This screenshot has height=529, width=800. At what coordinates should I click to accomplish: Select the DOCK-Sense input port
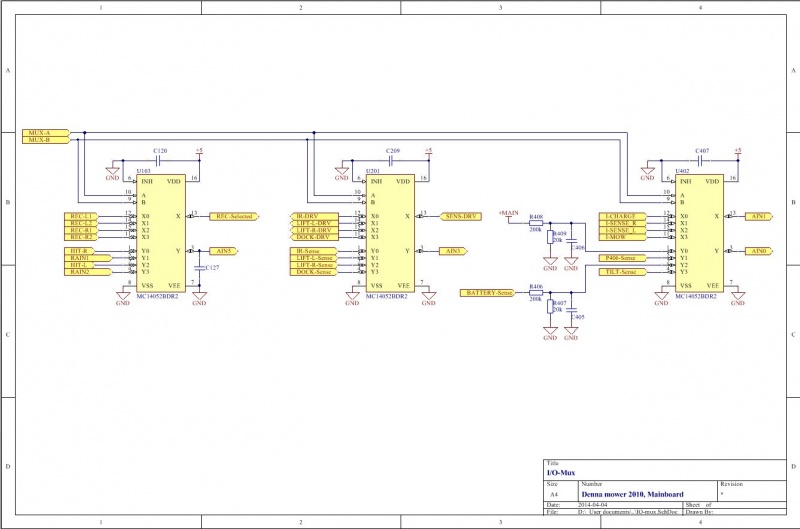pyautogui.click(x=317, y=272)
